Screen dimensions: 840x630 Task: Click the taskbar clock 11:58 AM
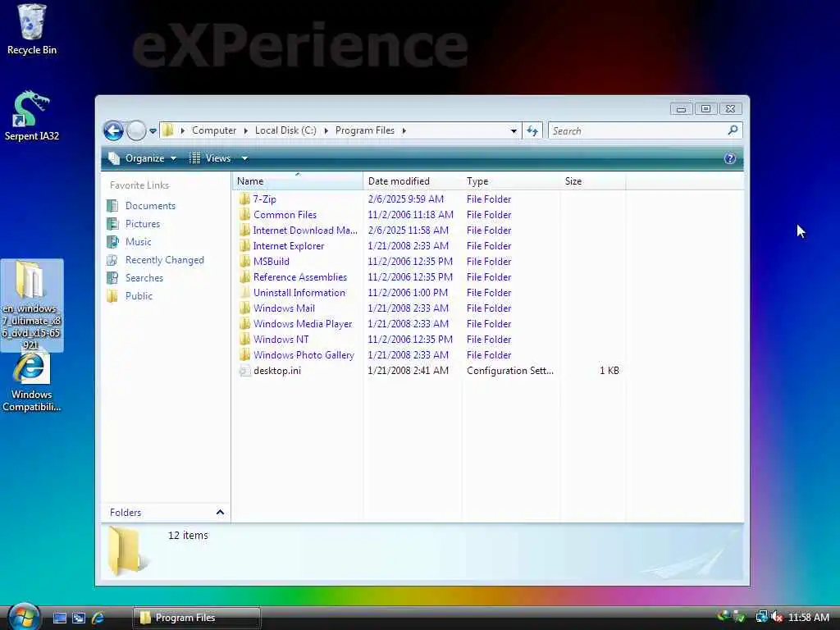pos(808,618)
